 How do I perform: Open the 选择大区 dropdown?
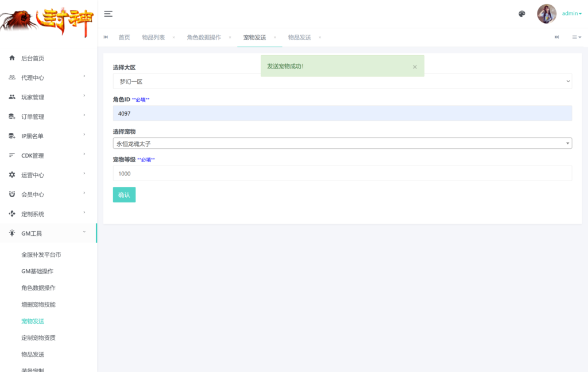(x=342, y=82)
